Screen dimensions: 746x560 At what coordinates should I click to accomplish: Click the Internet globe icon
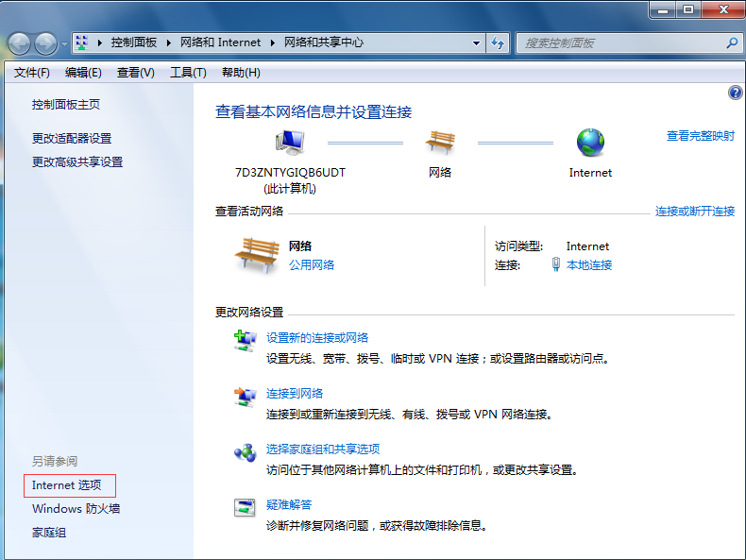pyautogui.click(x=590, y=143)
